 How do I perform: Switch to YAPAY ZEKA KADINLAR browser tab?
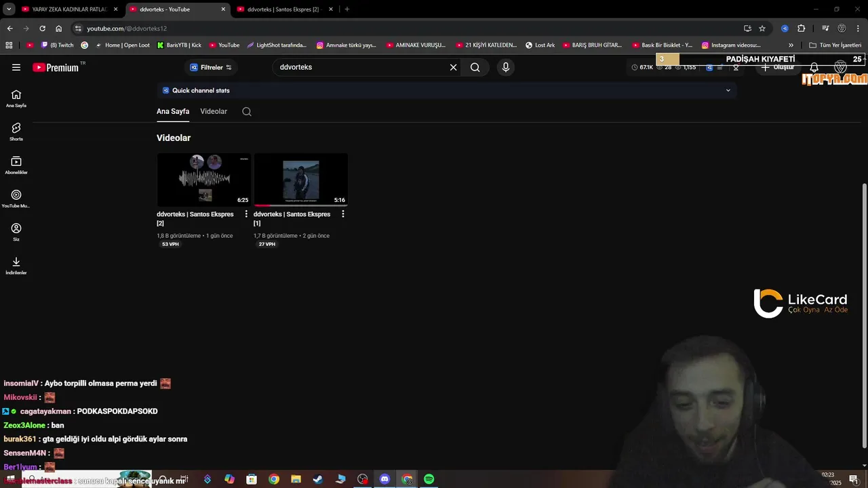(x=70, y=9)
